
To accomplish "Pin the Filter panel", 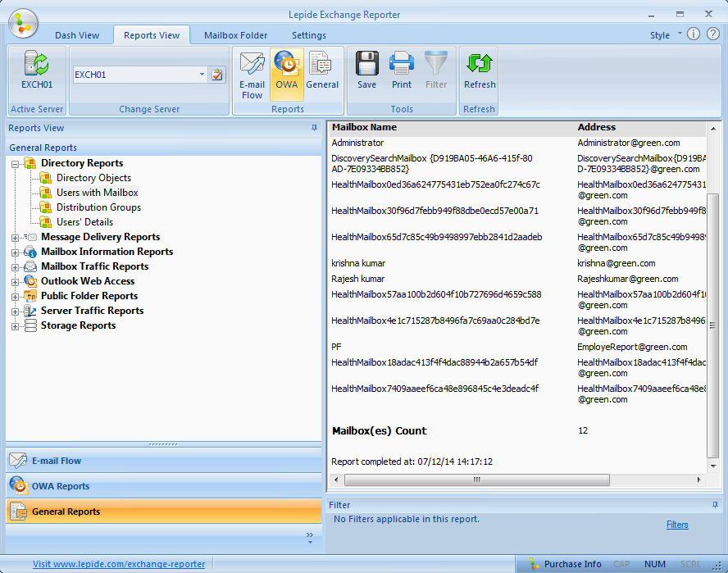I will [x=715, y=505].
